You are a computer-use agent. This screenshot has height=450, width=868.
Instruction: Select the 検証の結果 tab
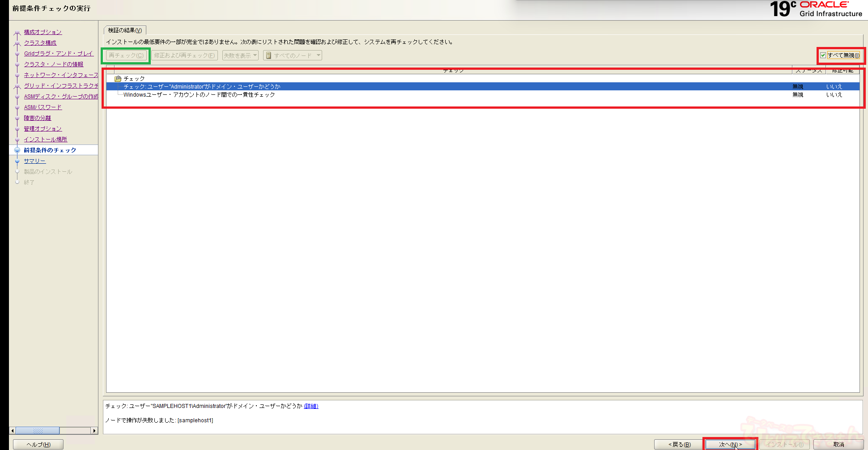point(125,30)
